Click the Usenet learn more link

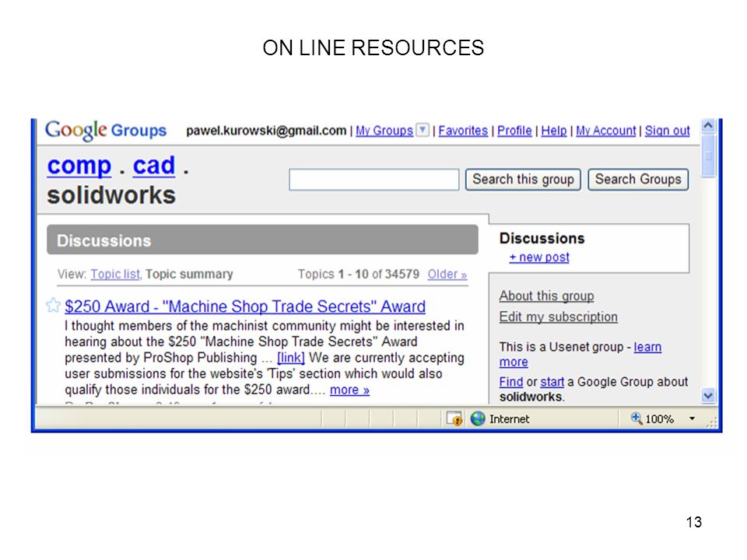click(x=647, y=347)
